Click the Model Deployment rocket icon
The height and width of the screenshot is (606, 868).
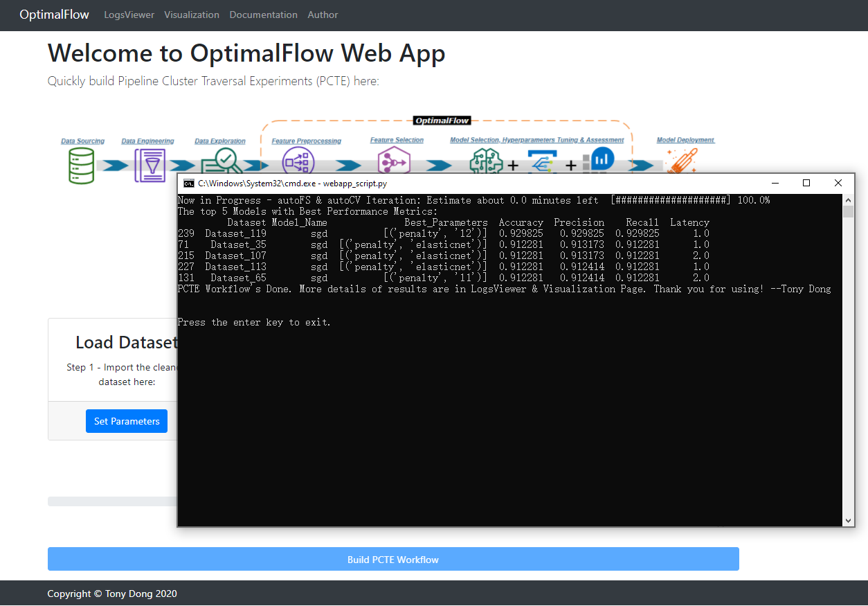point(680,162)
